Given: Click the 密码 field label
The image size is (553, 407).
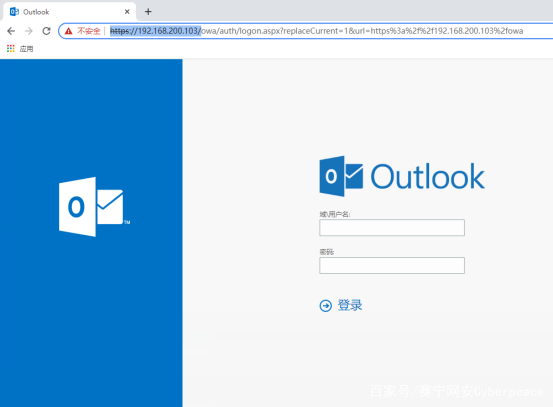Looking at the screenshot, I should (327, 252).
